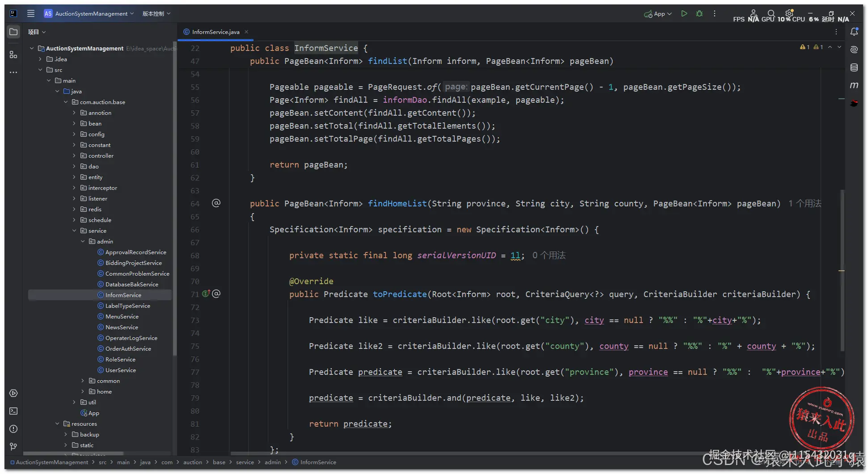Image resolution: width=868 pixels, height=474 pixels.
Task: Open the Project tool window icon
Action: point(13,32)
